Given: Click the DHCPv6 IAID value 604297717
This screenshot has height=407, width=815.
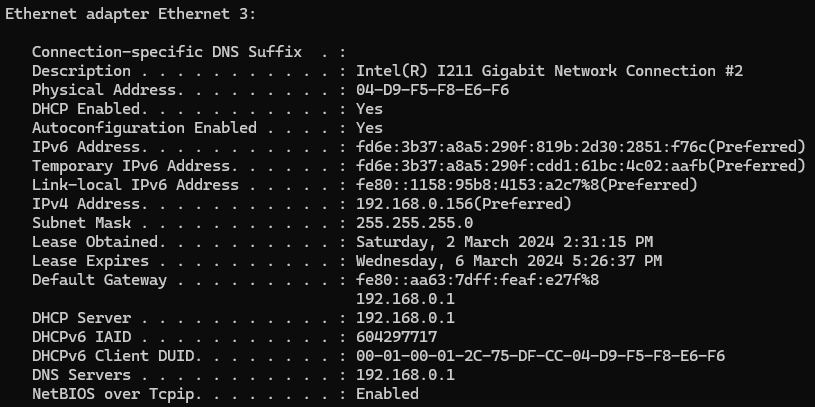Looking at the screenshot, I should coord(396,337).
